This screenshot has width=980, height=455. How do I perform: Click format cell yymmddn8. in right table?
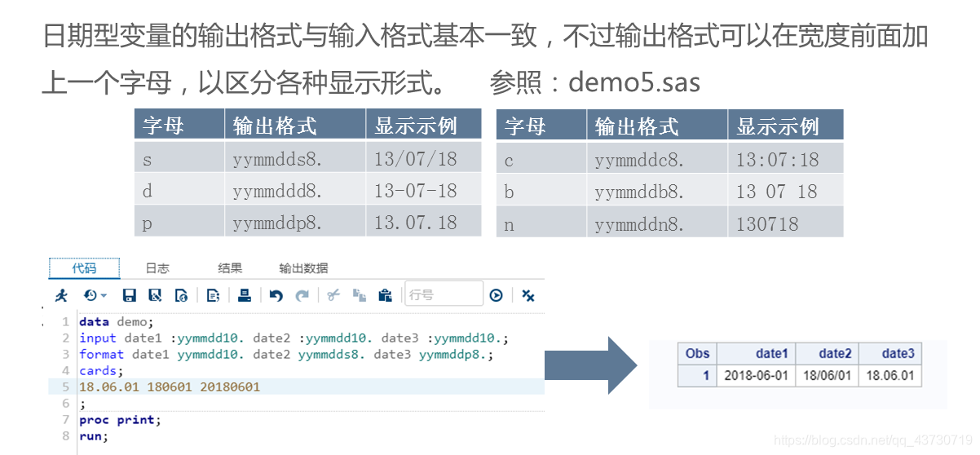click(x=657, y=222)
